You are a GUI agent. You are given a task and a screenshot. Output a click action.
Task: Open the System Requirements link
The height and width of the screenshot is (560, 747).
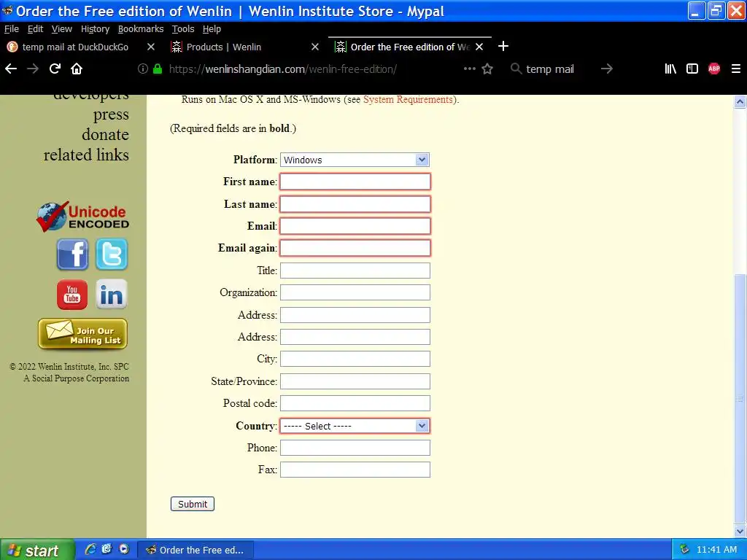point(408,99)
